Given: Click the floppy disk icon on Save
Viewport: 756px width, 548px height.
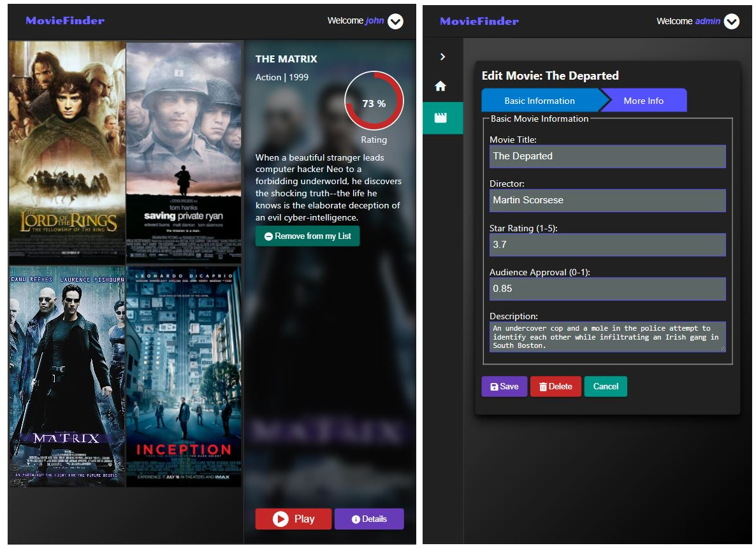Looking at the screenshot, I should (x=496, y=386).
